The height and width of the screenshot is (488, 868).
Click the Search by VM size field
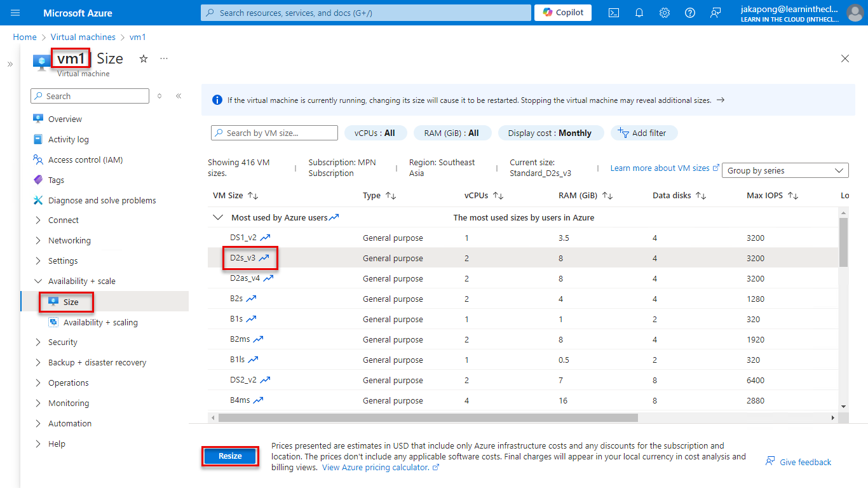pos(275,133)
